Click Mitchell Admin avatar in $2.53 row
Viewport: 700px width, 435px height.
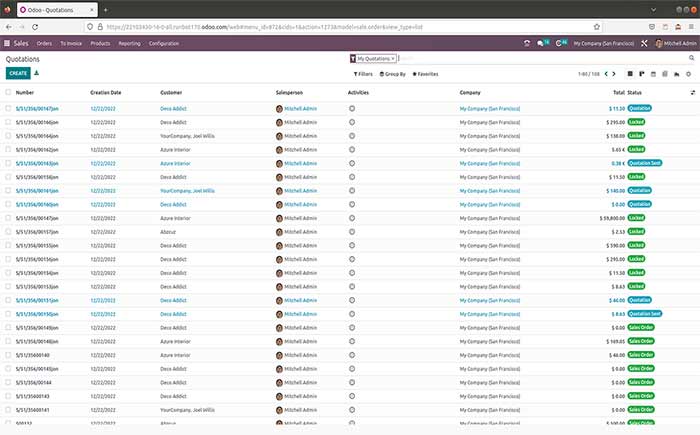(279, 232)
